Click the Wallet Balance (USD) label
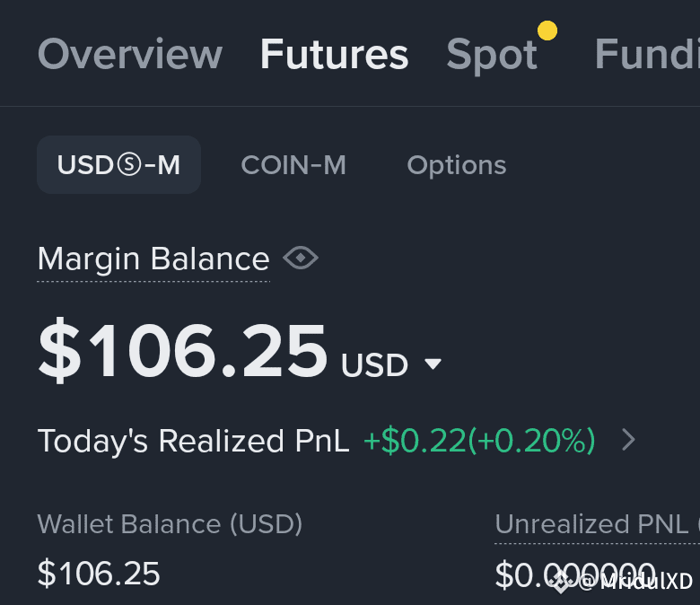700x605 pixels. coord(171,524)
